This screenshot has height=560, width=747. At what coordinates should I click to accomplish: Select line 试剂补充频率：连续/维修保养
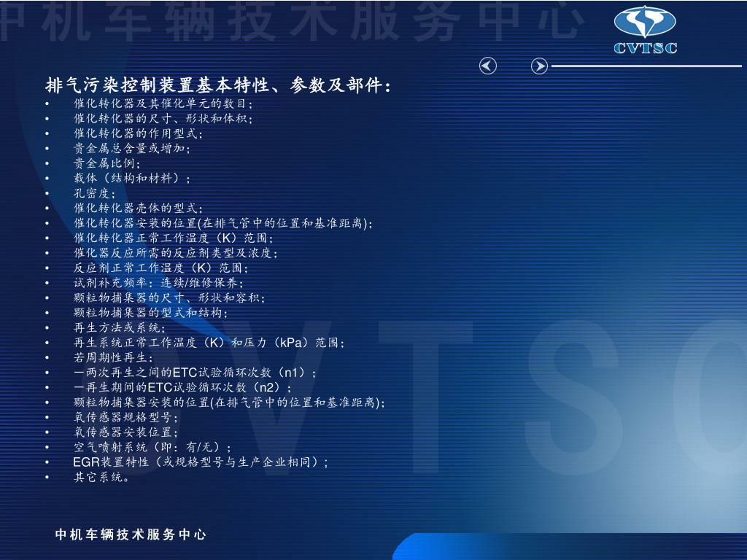coord(158,282)
